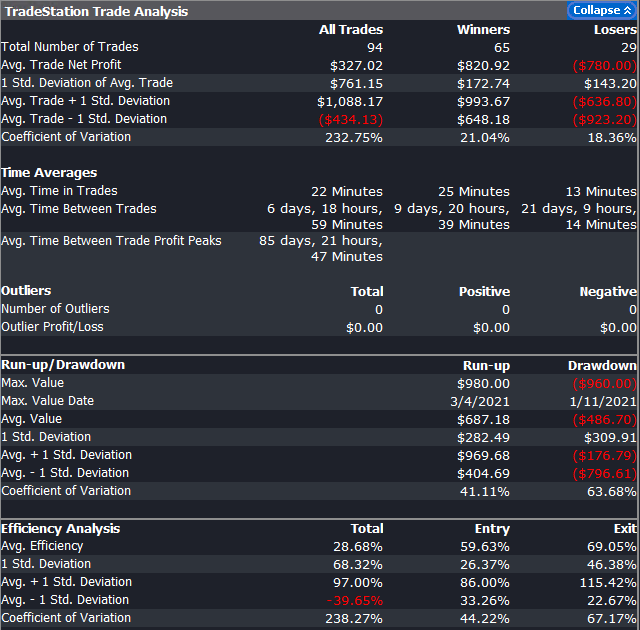Click the Number of Outliers label
This screenshot has height=630, width=640.
pyautogui.click(x=55, y=309)
